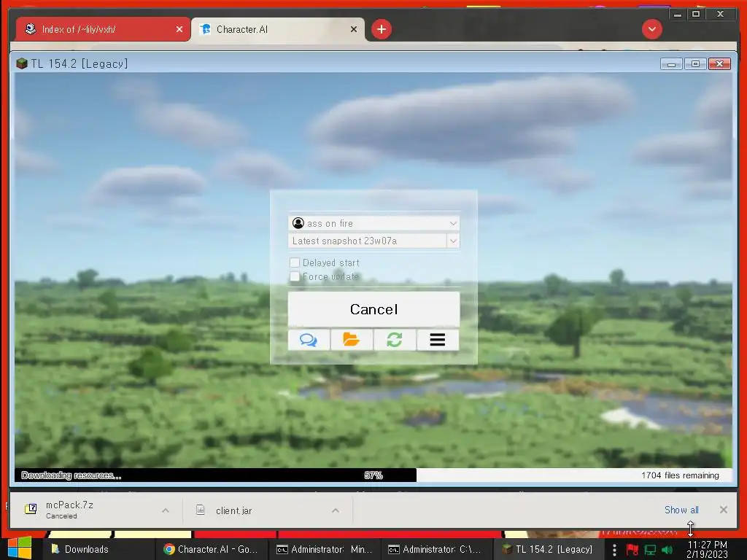The width and height of the screenshot is (747, 560).
Task: Click '1704 files remaining' status text
Action: click(680, 475)
